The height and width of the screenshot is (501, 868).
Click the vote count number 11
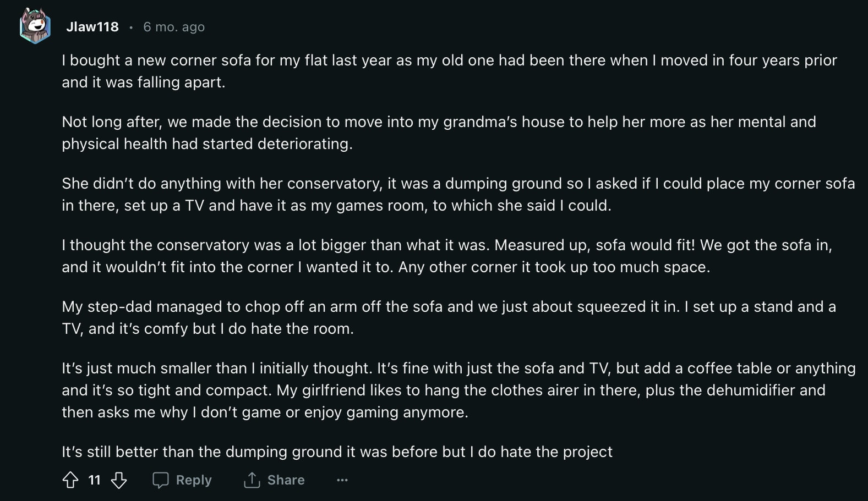pos(95,480)
